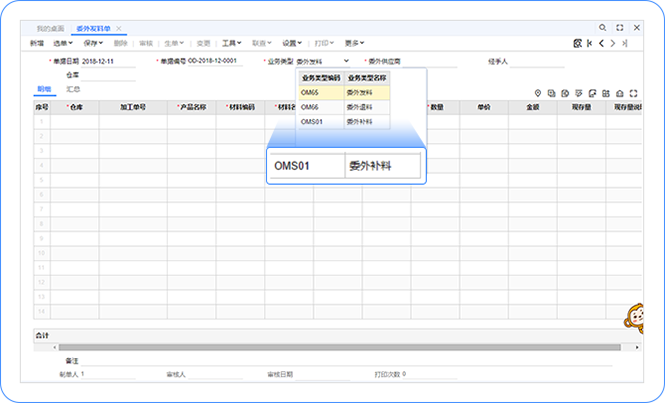Click the 委外供应商 input field

(430, 62)
